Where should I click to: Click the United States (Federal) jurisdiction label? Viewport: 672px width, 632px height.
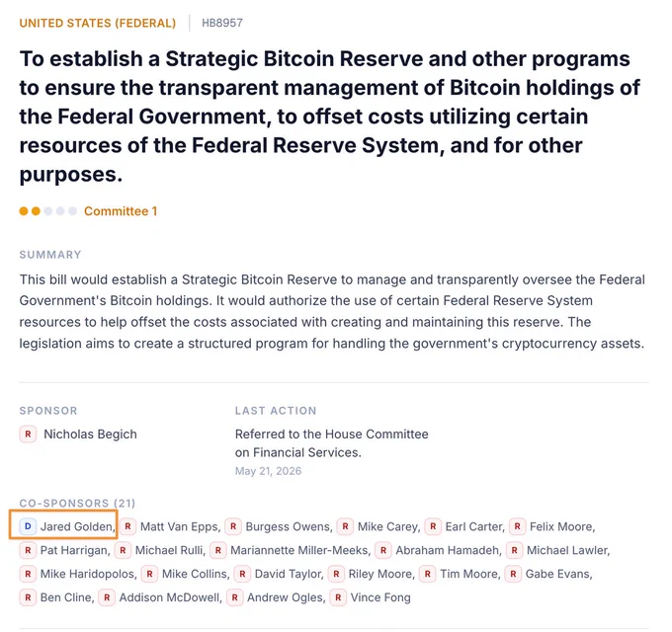(98, 23)
